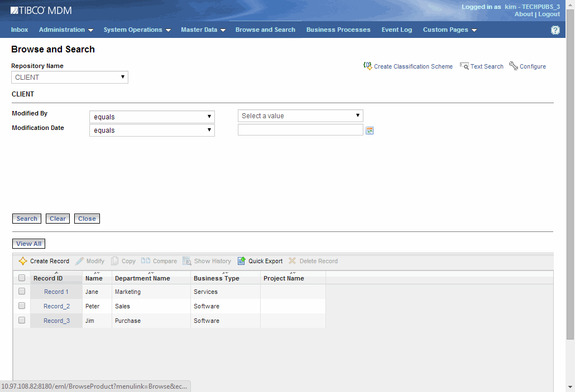Viewport: 575px width, 392px height.
Task: Open the Modified By operator dropdown
Action: point(152,117)
